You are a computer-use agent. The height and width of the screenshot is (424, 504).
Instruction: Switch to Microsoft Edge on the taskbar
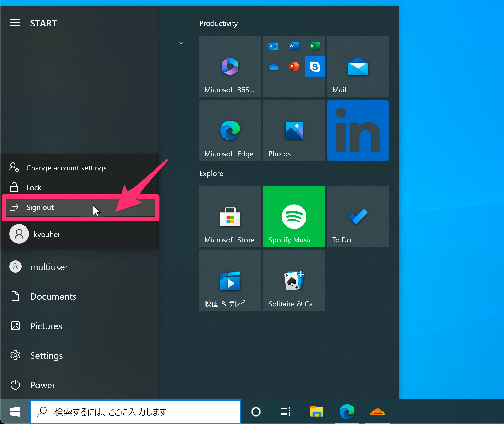(347, 412)
